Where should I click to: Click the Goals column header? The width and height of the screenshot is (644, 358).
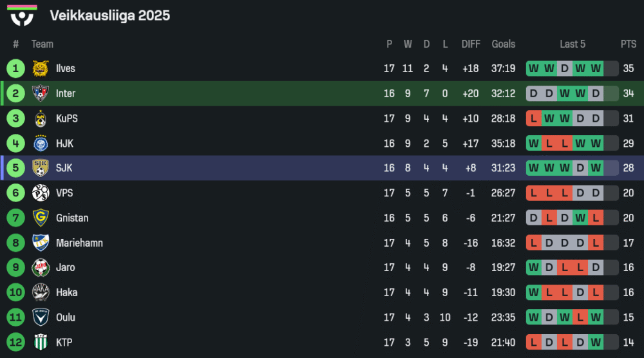point(503,44)
